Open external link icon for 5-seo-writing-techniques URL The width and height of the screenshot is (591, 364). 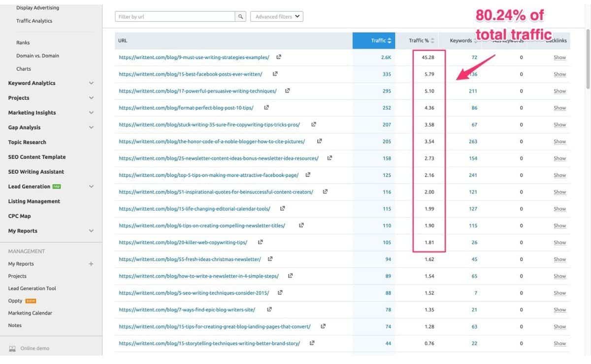point(280,293)
